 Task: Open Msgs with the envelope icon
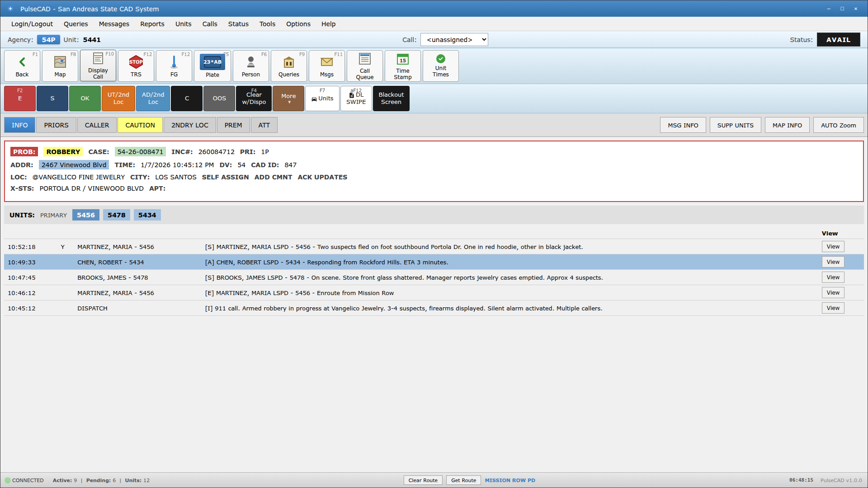pos(326,66)
